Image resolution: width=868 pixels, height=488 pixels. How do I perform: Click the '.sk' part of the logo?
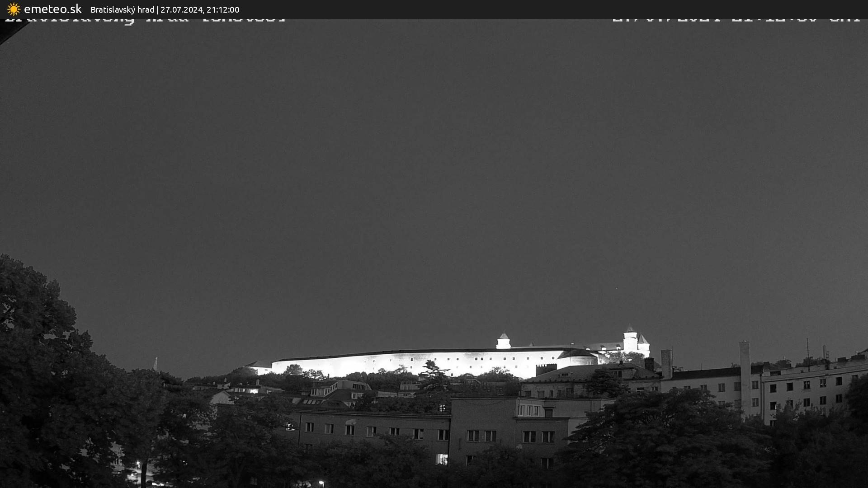point(74,9)
